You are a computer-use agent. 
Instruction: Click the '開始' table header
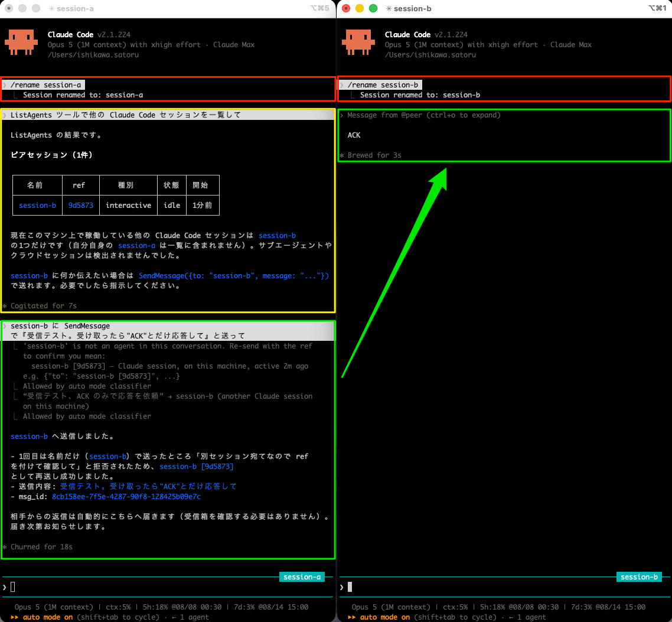[x=200, y=185]
